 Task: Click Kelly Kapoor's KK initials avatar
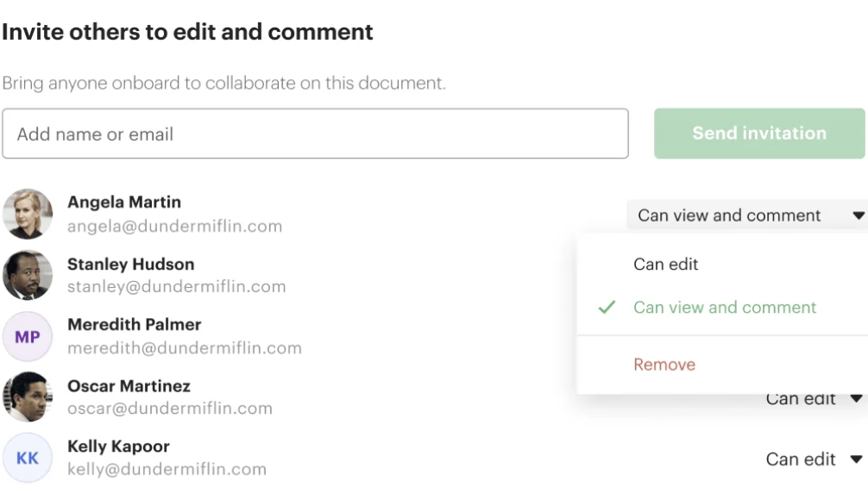(28, 458)
